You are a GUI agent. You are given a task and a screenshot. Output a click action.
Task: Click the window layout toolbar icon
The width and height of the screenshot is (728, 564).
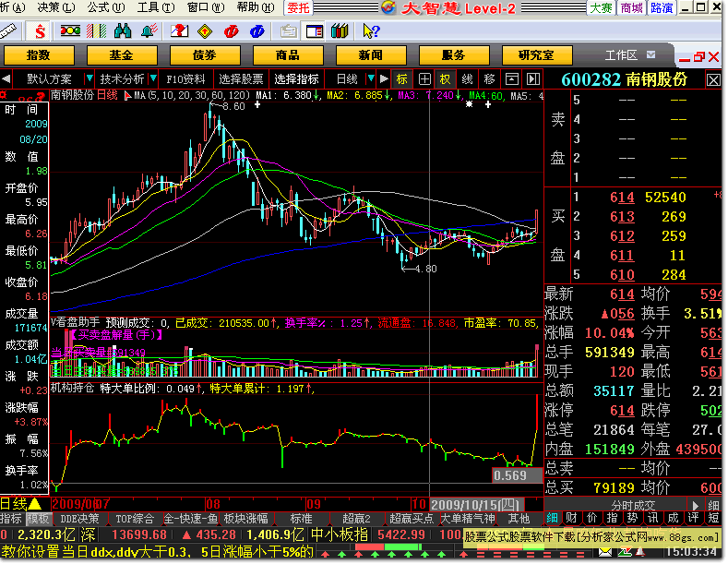coord(315,31)
